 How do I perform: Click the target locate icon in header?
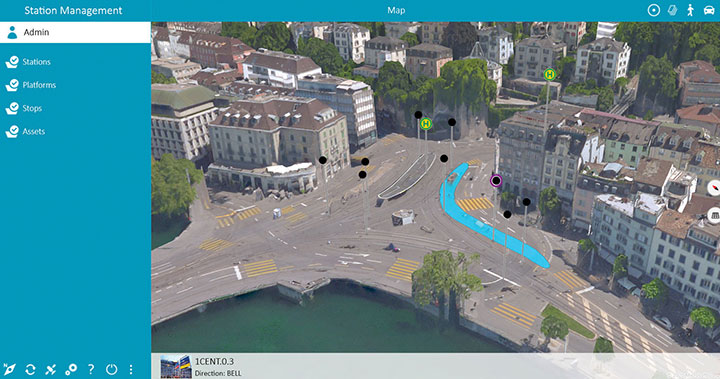[x=653, y=10]
